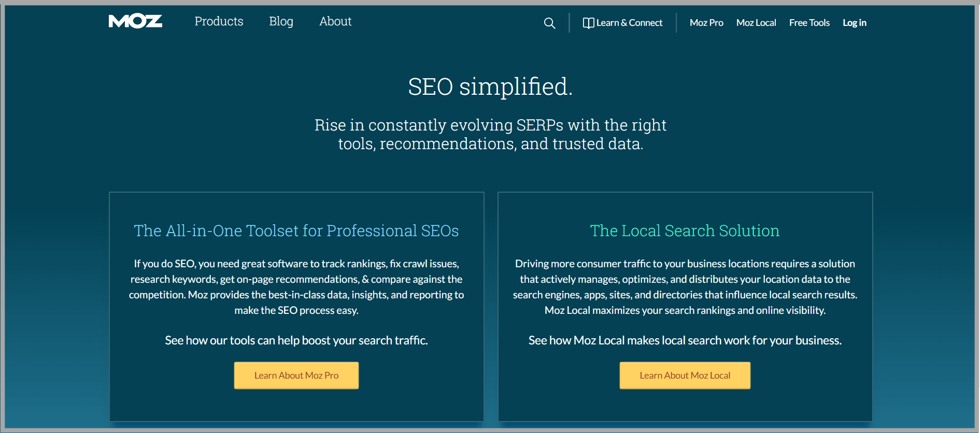The width and height of the screenshot is (980, 433).
Task: Click 'Rise in constantly evolving SERPs' subheading
Action: 490,134
